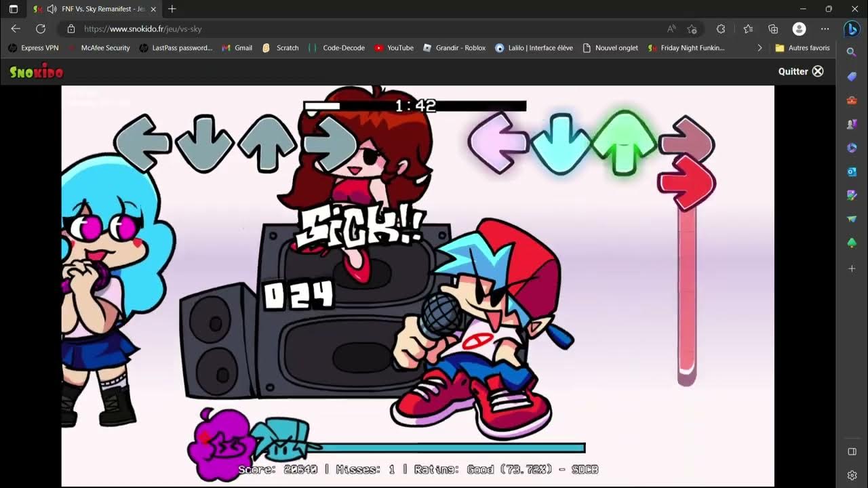Image resolution: width=868 pixels, height=488 pixels.
Task: Expand hidden bookmarks with the chevron
Action: tap(759, 47)
